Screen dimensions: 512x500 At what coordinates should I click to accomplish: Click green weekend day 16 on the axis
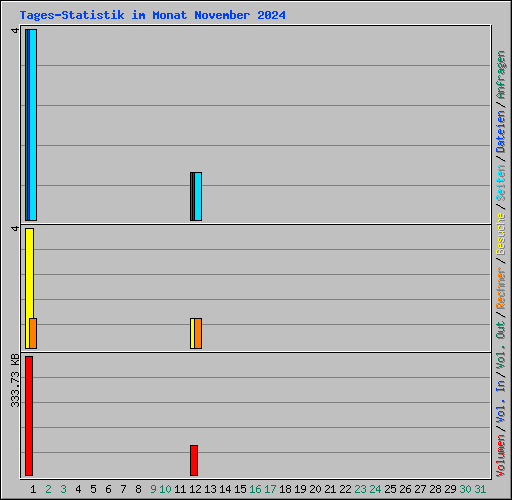(x=255, y=489)
